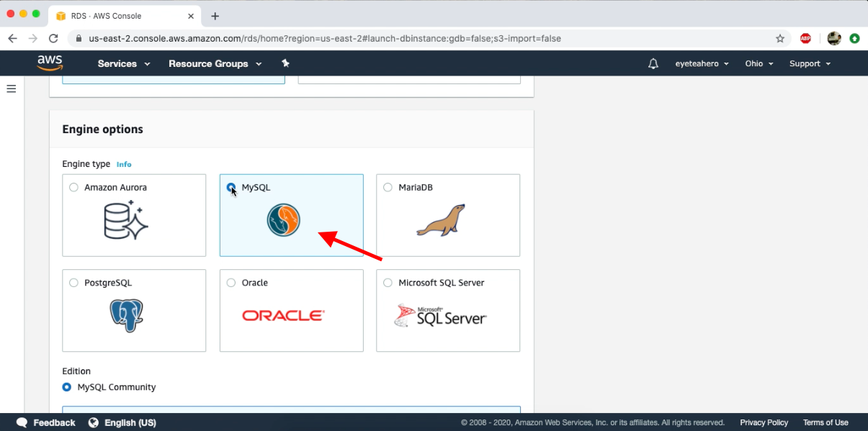Open the pin shortcuts icon

point(285,63)
